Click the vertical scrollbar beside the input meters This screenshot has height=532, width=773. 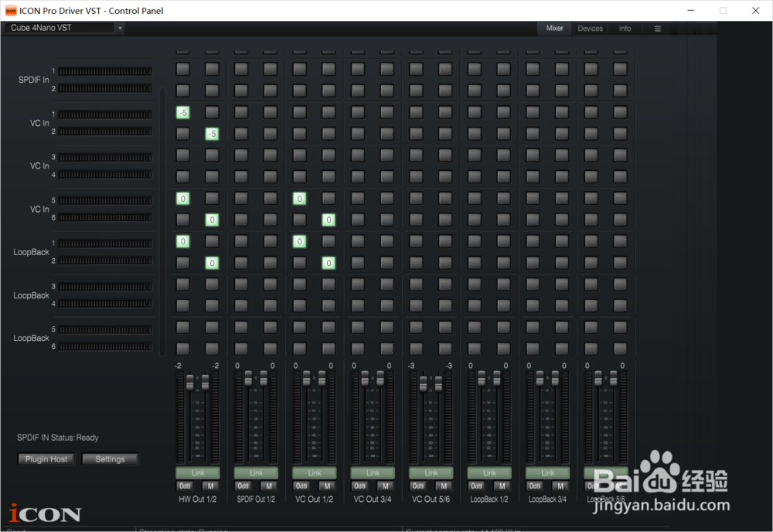pos(162,222)
